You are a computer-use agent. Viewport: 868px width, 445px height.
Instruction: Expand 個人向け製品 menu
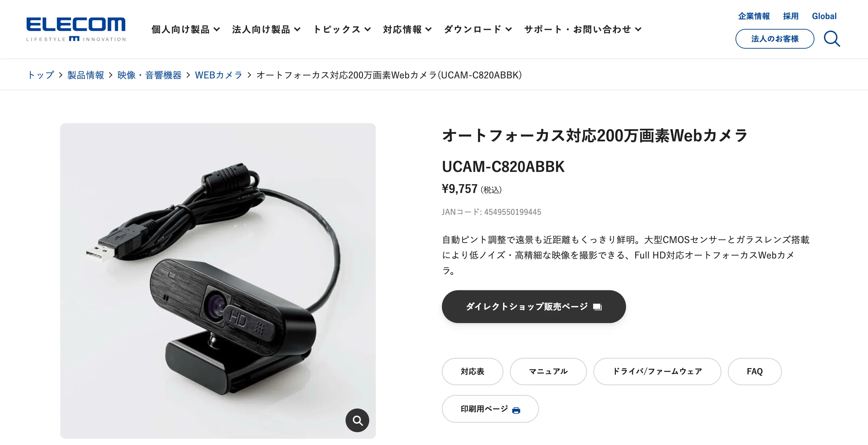[x=186, y=29]
